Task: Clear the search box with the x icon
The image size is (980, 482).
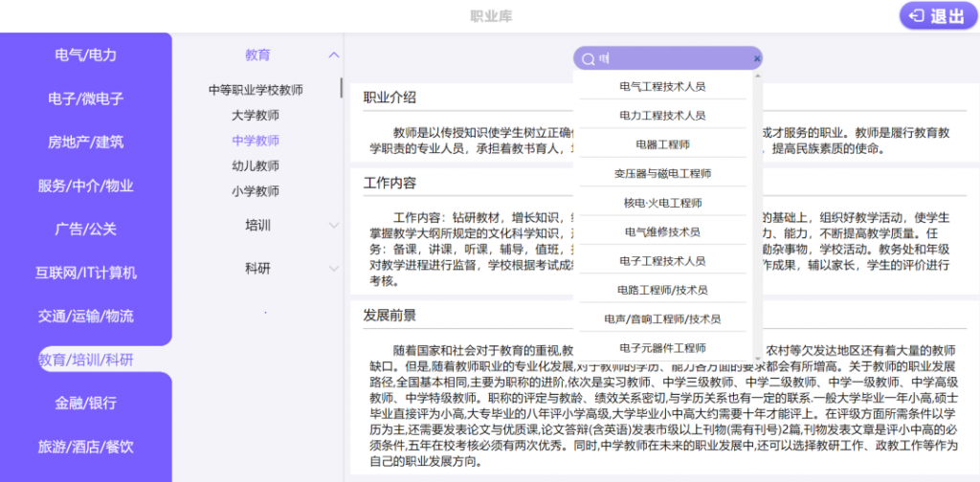Action: 757,58
